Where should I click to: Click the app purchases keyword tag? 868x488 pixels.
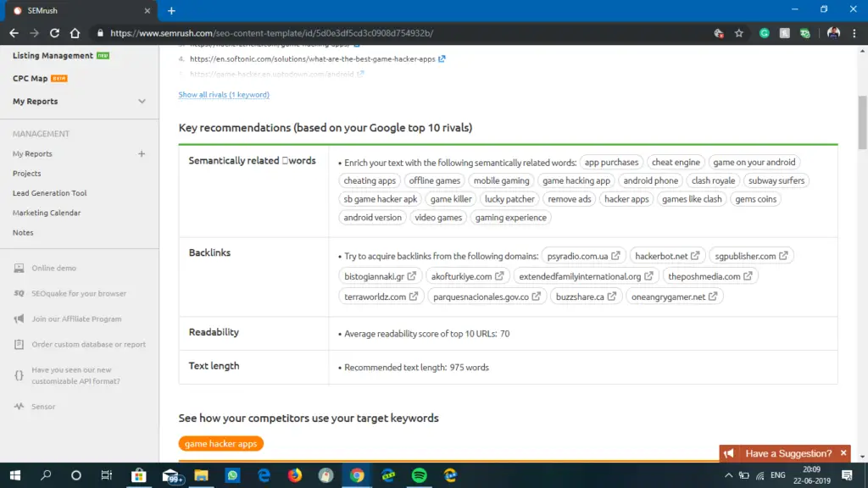coord(611,162)
